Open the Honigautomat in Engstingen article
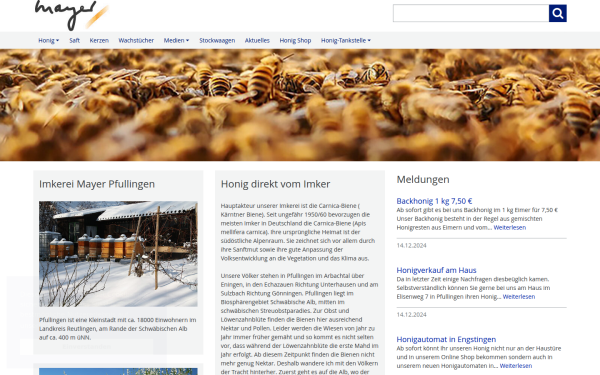 tap(446, 339)
